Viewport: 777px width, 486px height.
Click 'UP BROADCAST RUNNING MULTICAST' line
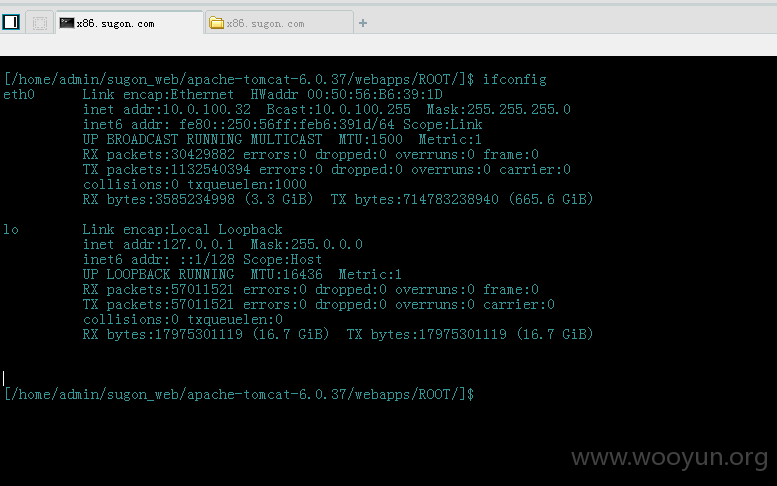202,139
